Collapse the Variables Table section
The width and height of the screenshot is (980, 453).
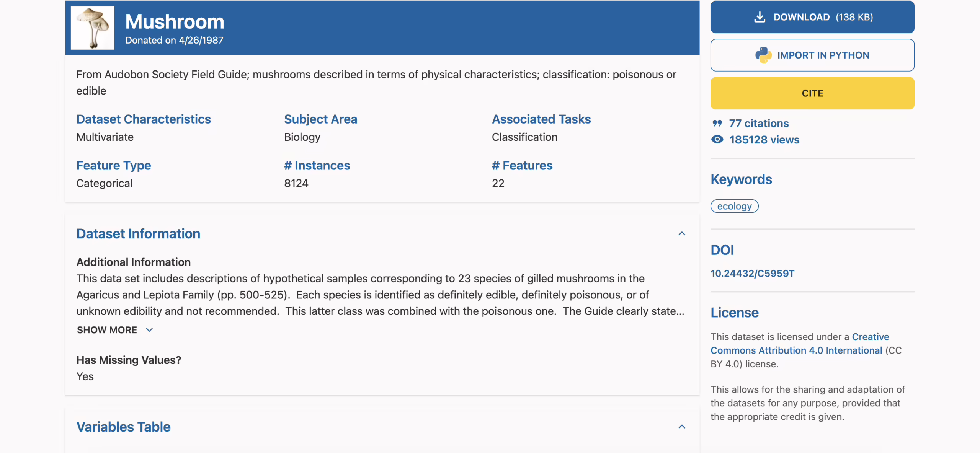[682, 426]
